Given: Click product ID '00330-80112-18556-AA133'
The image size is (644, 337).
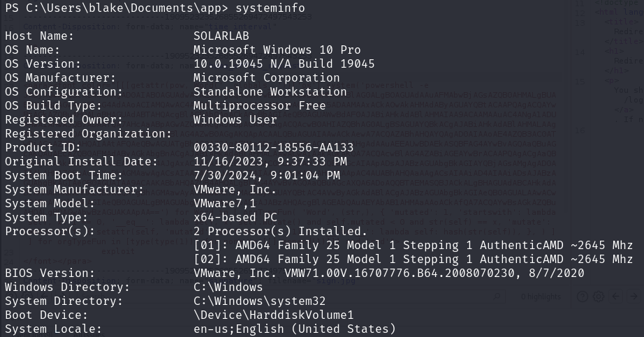Looking at the screenshot, I should point(274,148).
